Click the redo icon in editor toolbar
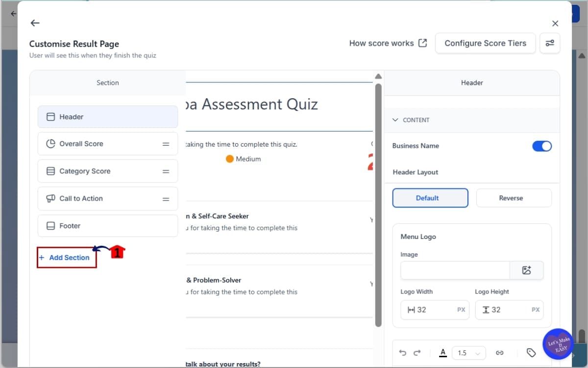 417,353
